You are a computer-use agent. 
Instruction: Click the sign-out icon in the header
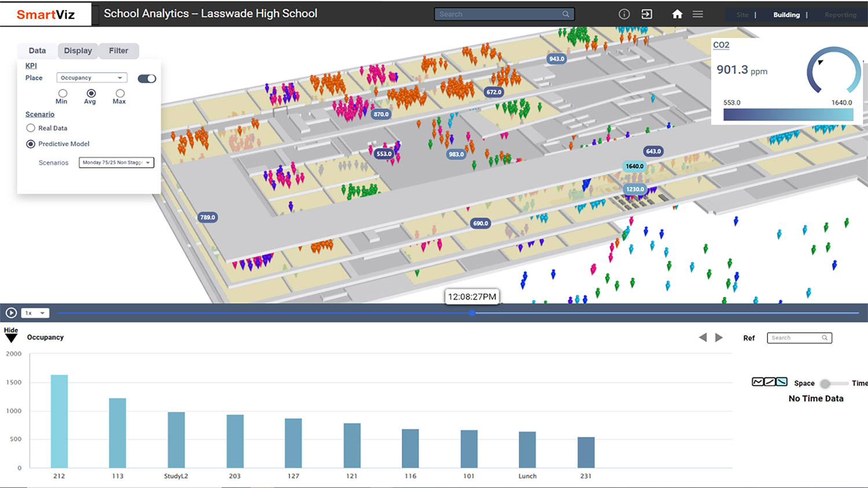[x=646, y=14]
